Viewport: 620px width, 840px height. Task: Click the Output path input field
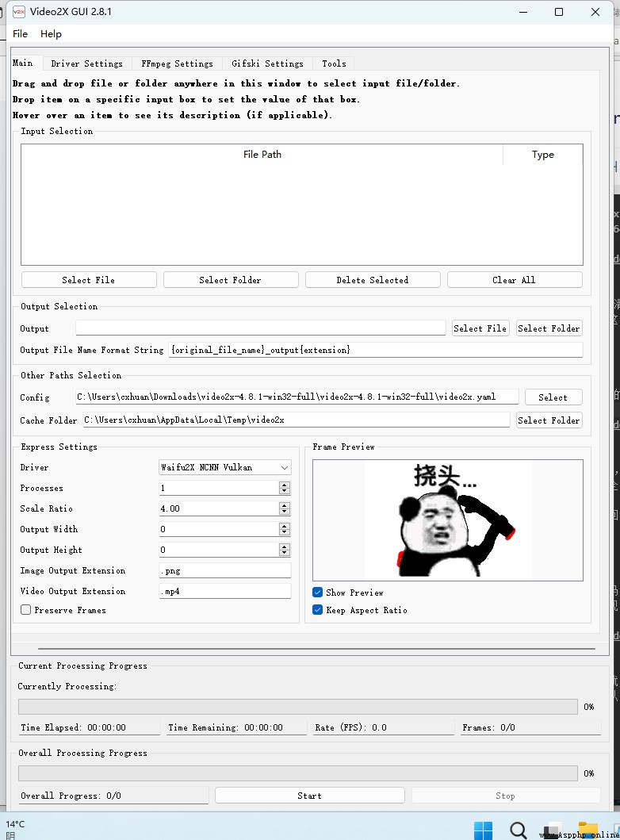click(x=261, y=328)
